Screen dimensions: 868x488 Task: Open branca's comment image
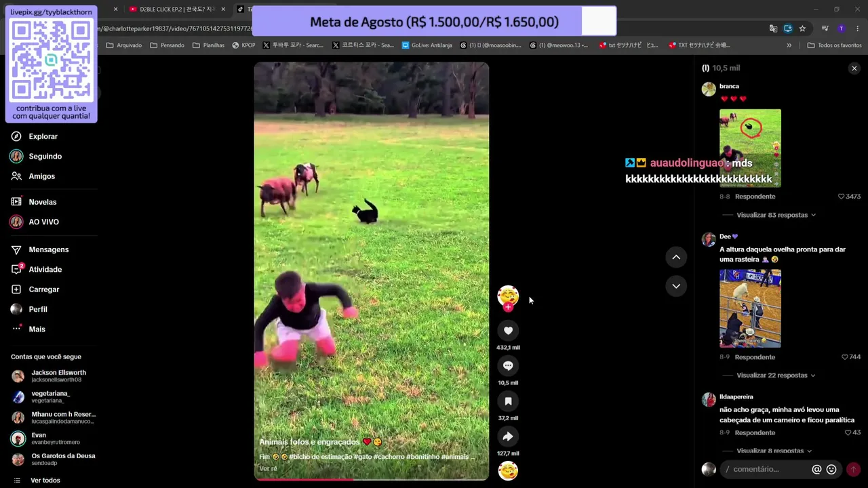coord(750,148)
